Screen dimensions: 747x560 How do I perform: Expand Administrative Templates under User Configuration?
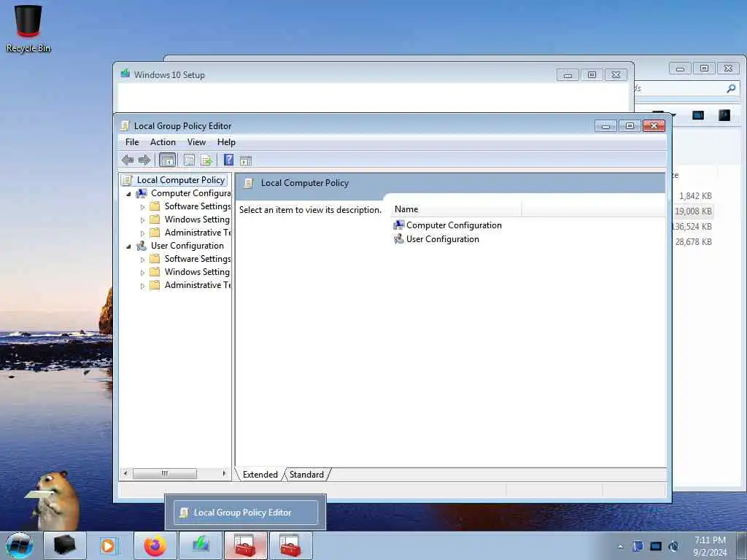(142, 286)
